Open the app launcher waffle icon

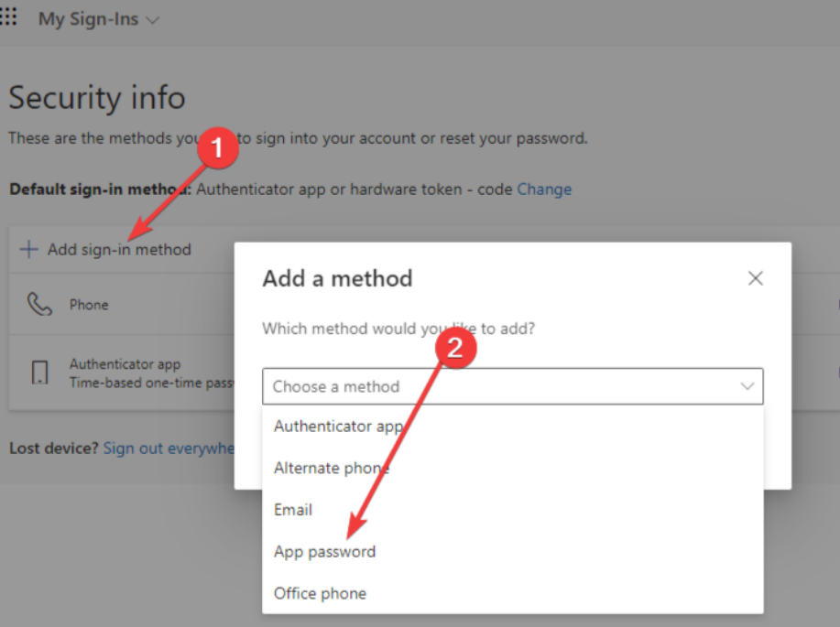tap(8, 18)
